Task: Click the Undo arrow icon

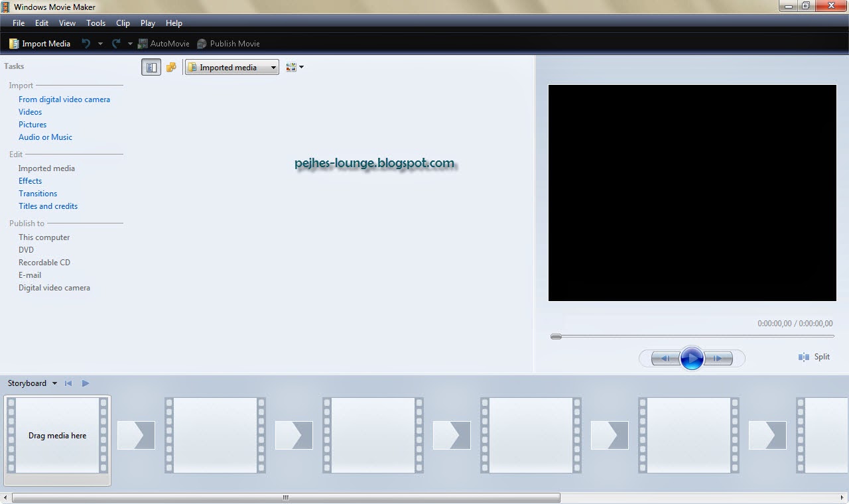Action: click(x=86, y=43)
